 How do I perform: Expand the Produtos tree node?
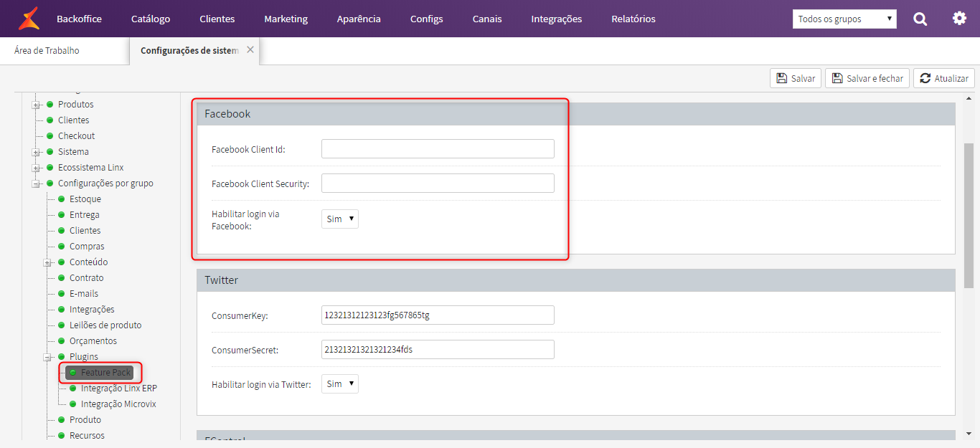(x=36, y=105)
